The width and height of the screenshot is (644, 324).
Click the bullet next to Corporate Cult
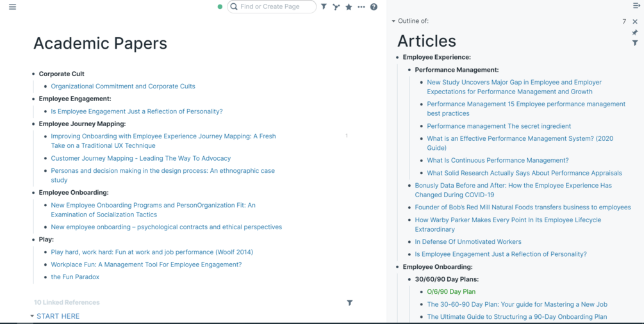click(x=34, y=74)
